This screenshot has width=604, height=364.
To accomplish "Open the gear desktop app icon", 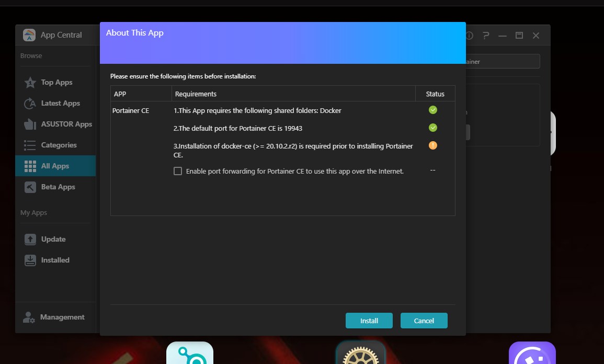I will [360, 353].
